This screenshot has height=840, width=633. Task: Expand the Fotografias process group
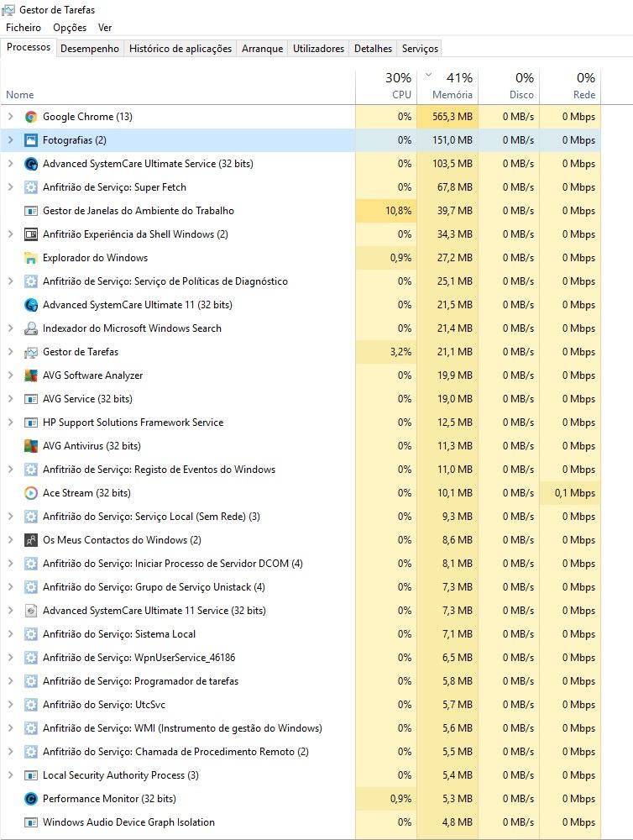(10, 140)
